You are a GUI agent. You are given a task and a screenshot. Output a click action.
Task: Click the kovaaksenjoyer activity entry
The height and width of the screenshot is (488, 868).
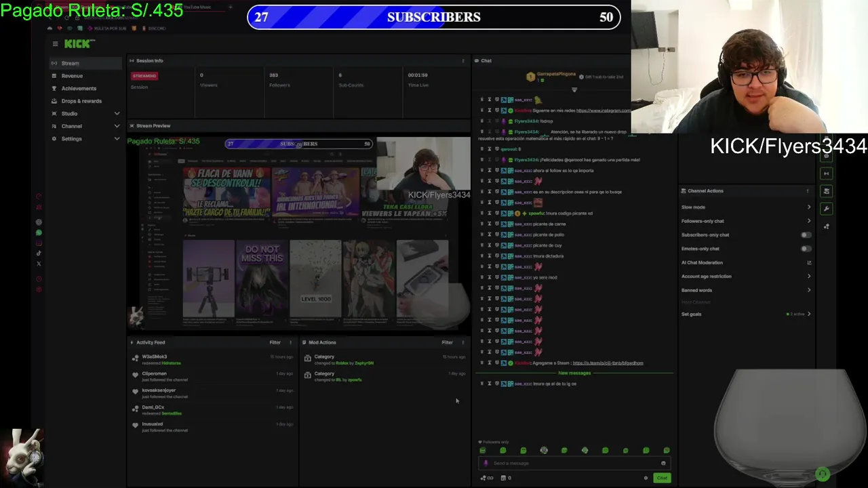click(x=212, y=393)
